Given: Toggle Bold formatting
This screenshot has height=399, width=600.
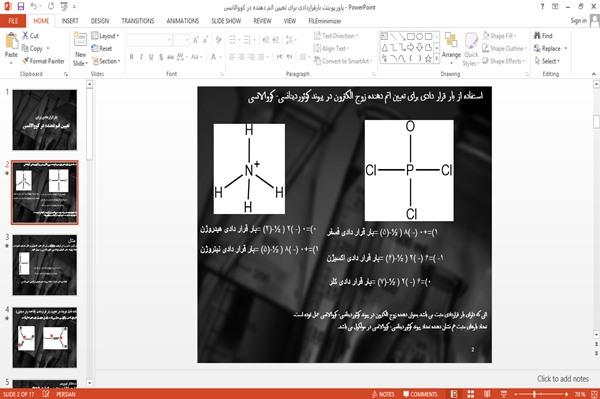Looking at the screenshot, I should pyautogui.click(x=132, y=57).
